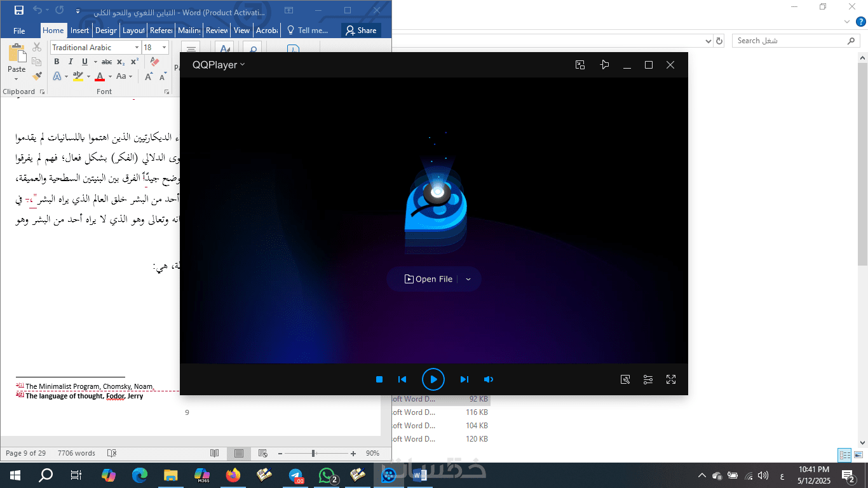Apply the yellow text highlight color

[x=78, y=76]
